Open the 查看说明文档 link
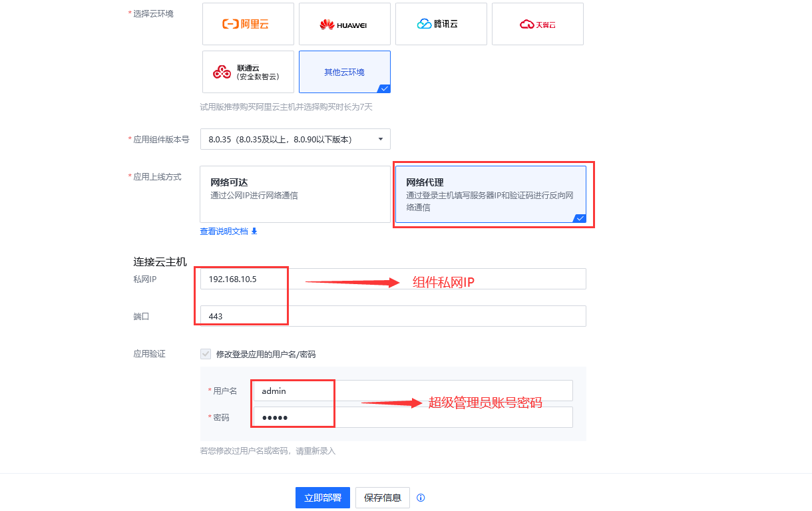The width and height of the screenshot is (812, 511). tap(224, 232)
